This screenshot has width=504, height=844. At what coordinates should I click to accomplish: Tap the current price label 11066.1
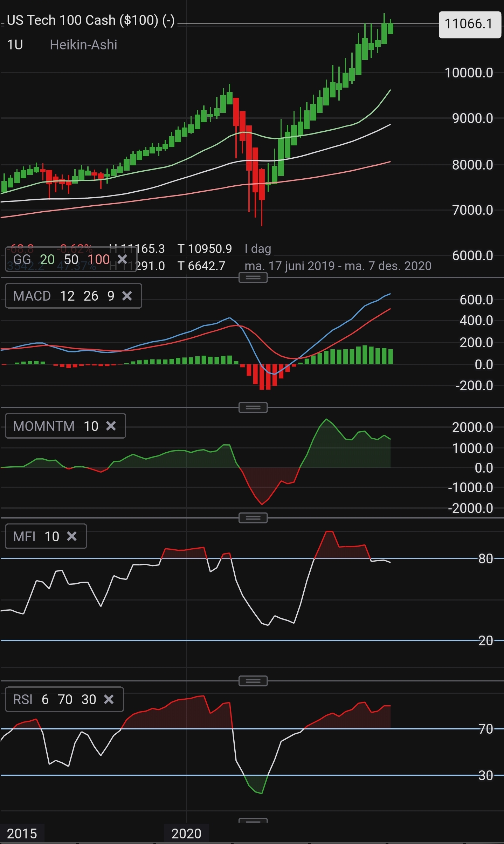469,24
